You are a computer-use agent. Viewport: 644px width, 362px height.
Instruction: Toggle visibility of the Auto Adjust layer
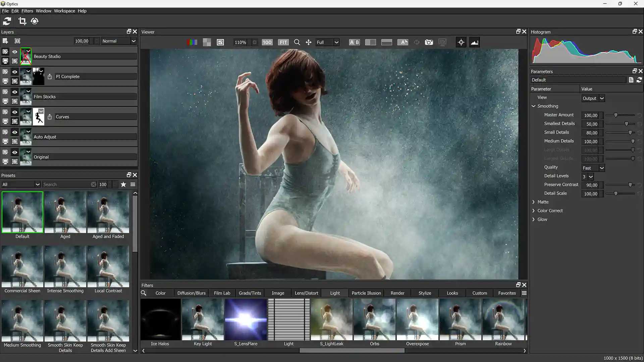(x=14, y=132)
